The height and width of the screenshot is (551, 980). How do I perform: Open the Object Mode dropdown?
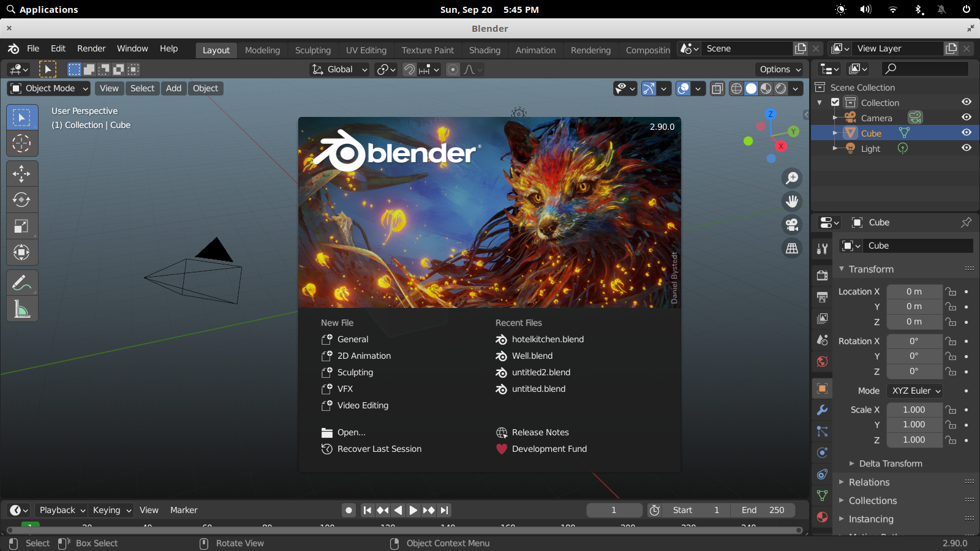[x=49, y=89]
